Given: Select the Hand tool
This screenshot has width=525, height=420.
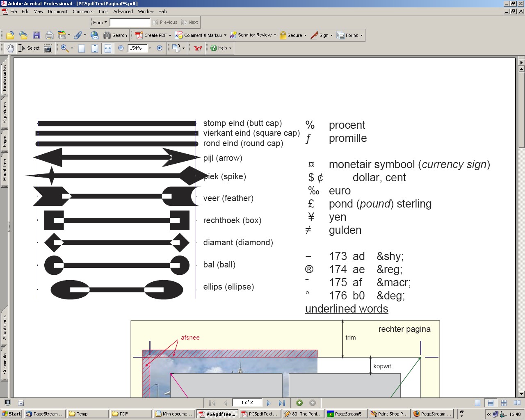Looking at the screenshot, I should [x=10, y=48].
